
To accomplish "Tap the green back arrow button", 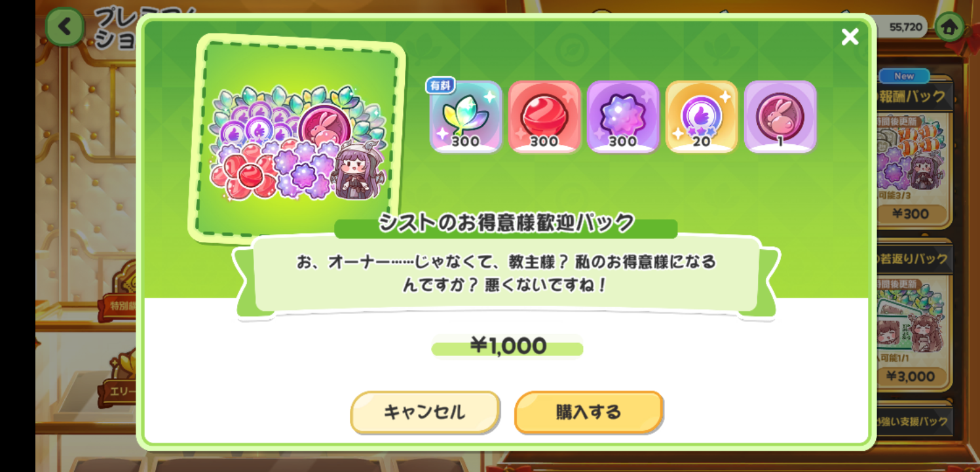I will (x=64, y=27).
